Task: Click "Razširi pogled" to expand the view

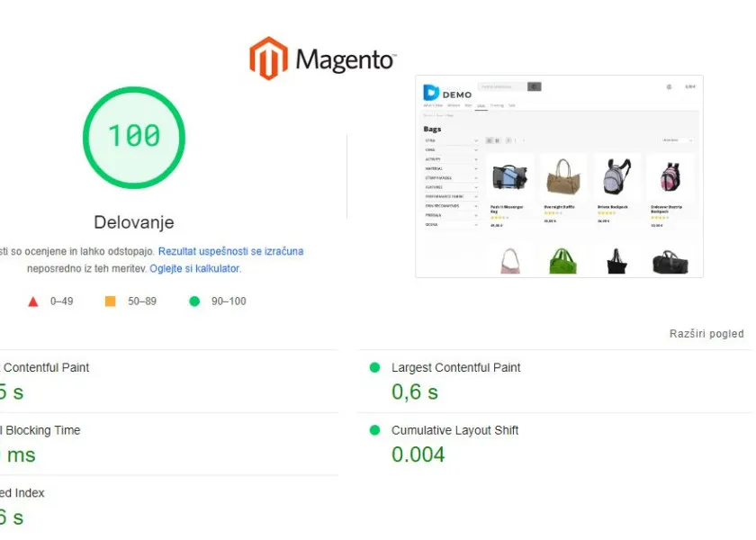Action: pos(706,334)
